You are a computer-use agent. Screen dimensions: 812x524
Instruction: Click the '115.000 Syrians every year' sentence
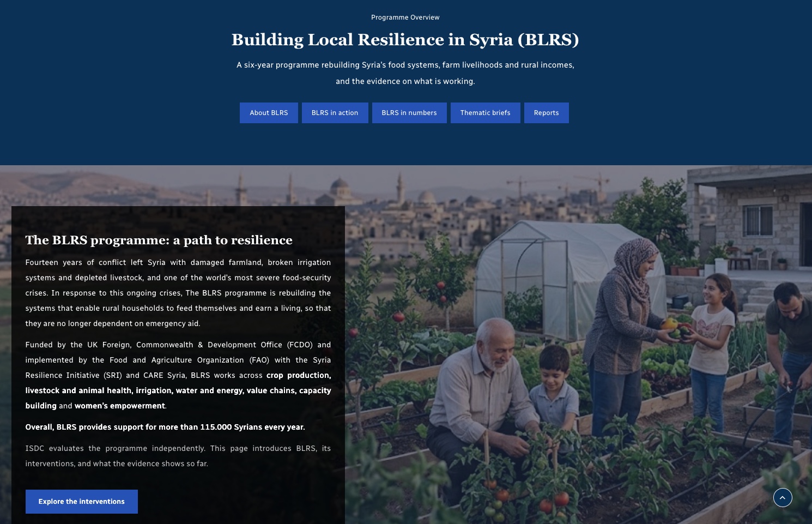165,427
